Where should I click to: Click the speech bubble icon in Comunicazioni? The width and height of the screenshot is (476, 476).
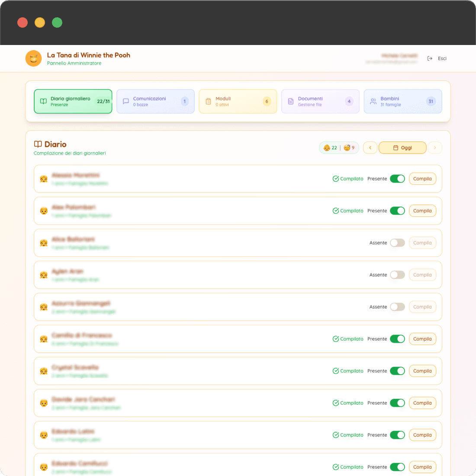(126, 101)
